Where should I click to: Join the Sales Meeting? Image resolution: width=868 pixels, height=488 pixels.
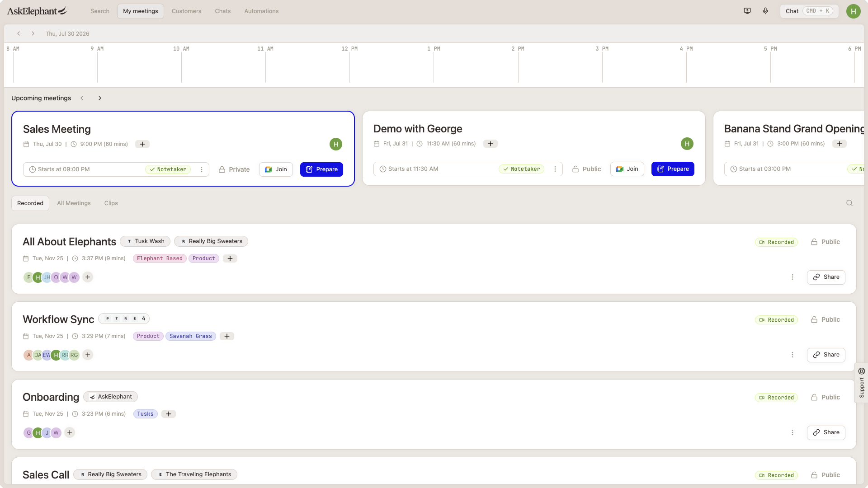point(276,169)
